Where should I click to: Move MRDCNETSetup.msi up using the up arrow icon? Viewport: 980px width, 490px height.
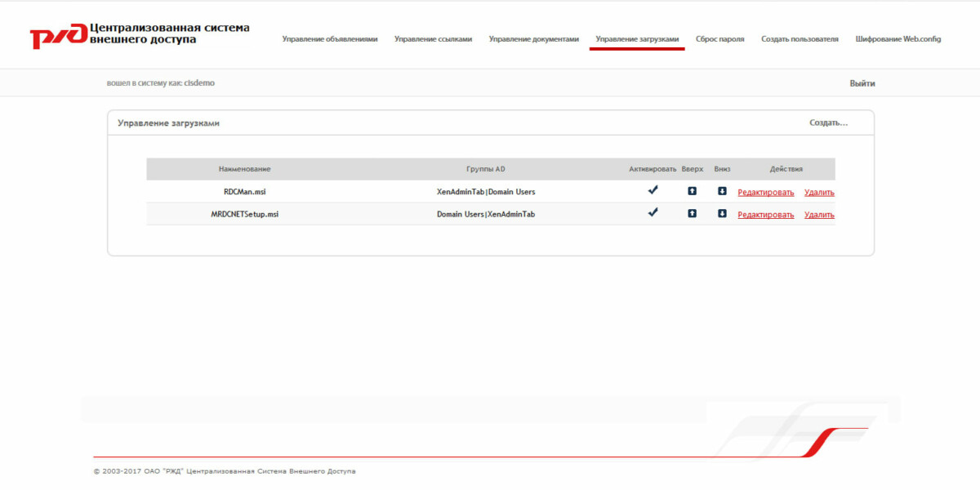[x=692, y=214]
